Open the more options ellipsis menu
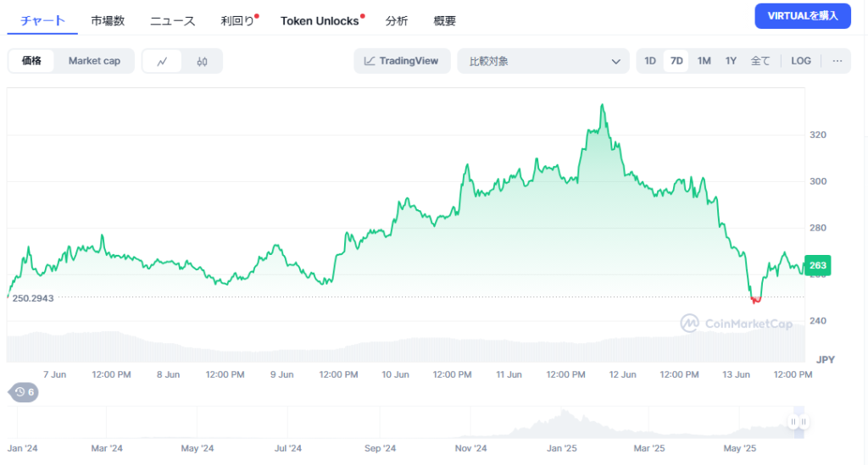The image size is (868, 465). (x=837, y=61)
